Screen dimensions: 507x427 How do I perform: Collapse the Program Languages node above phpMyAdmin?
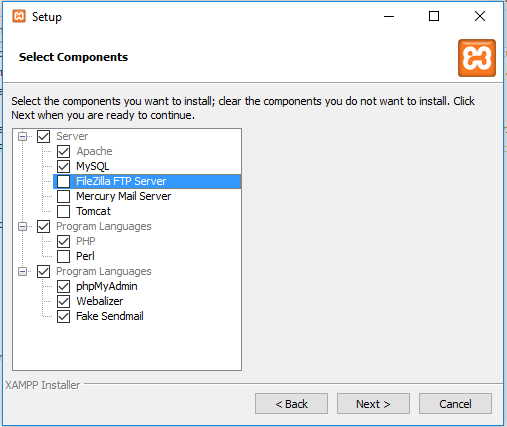coord(22,272)
